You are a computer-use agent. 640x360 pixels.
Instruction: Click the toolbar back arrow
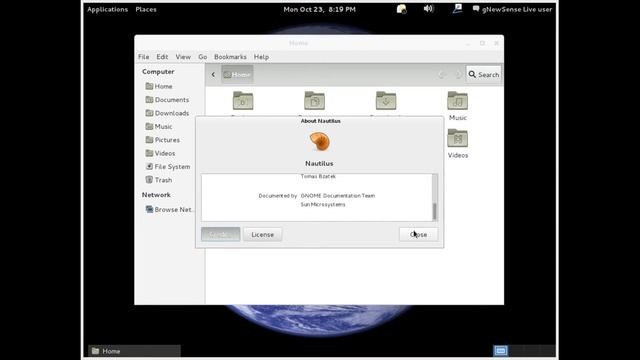pyautogui.click(x=441, y=75)
